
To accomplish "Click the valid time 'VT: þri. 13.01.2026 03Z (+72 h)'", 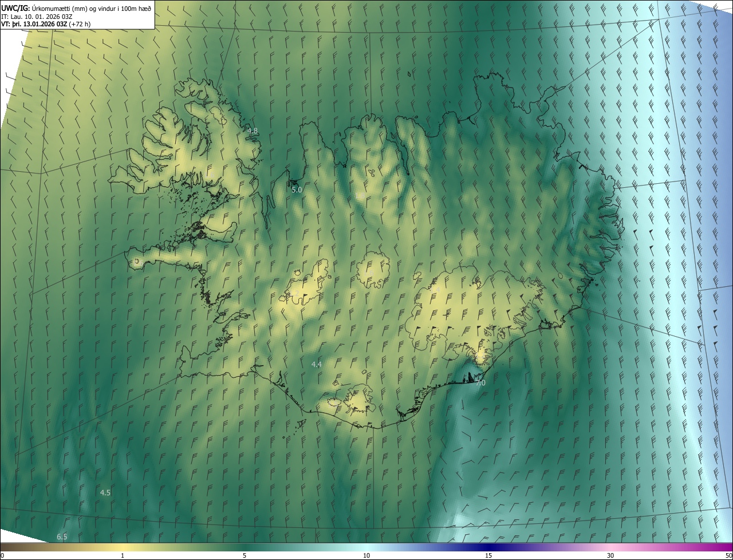I will click(x=46, y=24).
